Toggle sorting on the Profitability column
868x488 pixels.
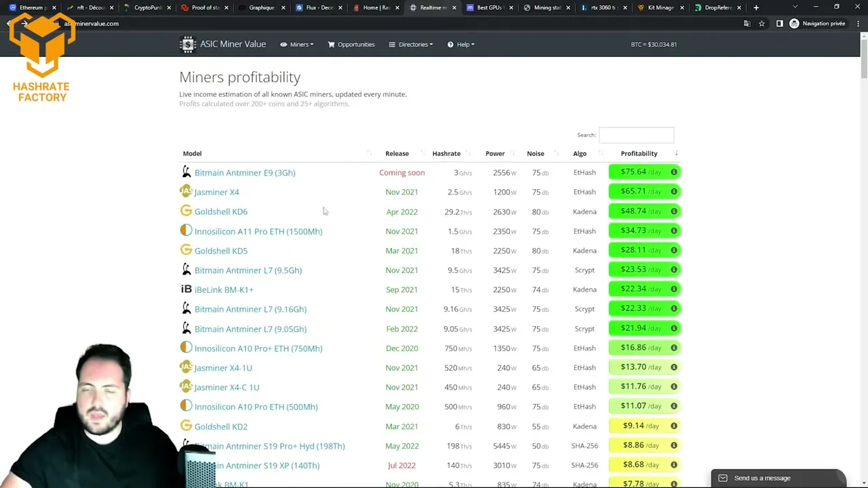click(639, 153)
